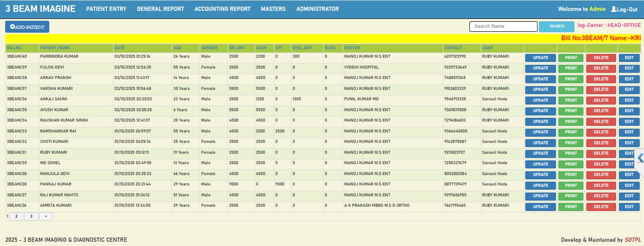Update bill 3BEAM/40 for Parbindra Kumar
The width and height of the screenshot is (644, 246).
[x=540, y=58]
